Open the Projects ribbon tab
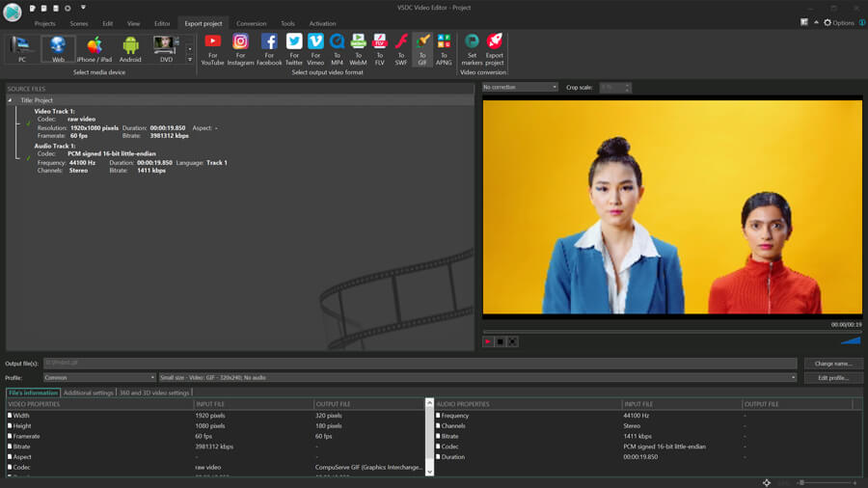 pyautogui.click(x=44, y=24)
